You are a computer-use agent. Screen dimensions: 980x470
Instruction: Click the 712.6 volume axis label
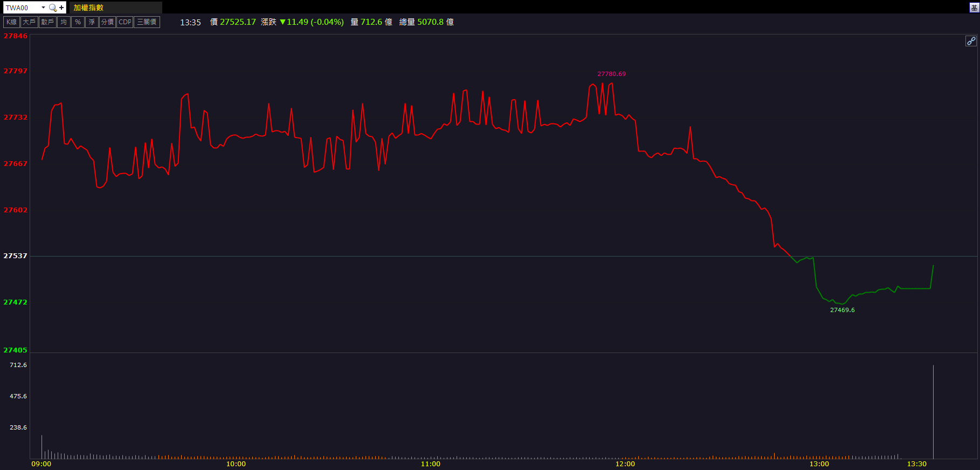tap(18, 365)
